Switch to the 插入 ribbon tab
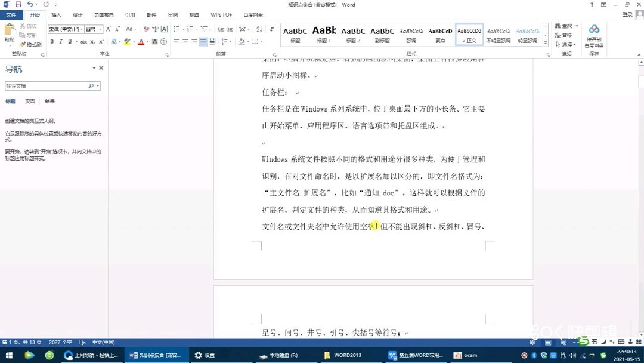 56,14
